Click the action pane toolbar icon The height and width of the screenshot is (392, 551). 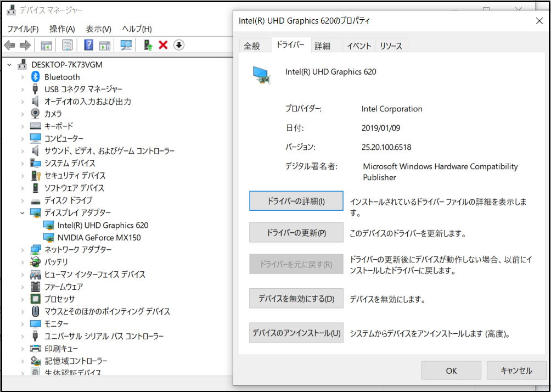click(x=105, y=45)
